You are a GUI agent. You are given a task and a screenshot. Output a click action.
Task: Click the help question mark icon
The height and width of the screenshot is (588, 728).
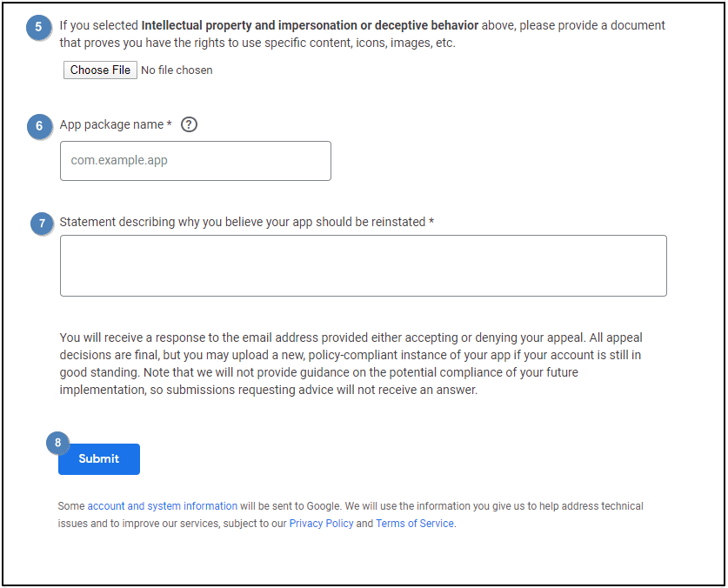pos(189,124)
